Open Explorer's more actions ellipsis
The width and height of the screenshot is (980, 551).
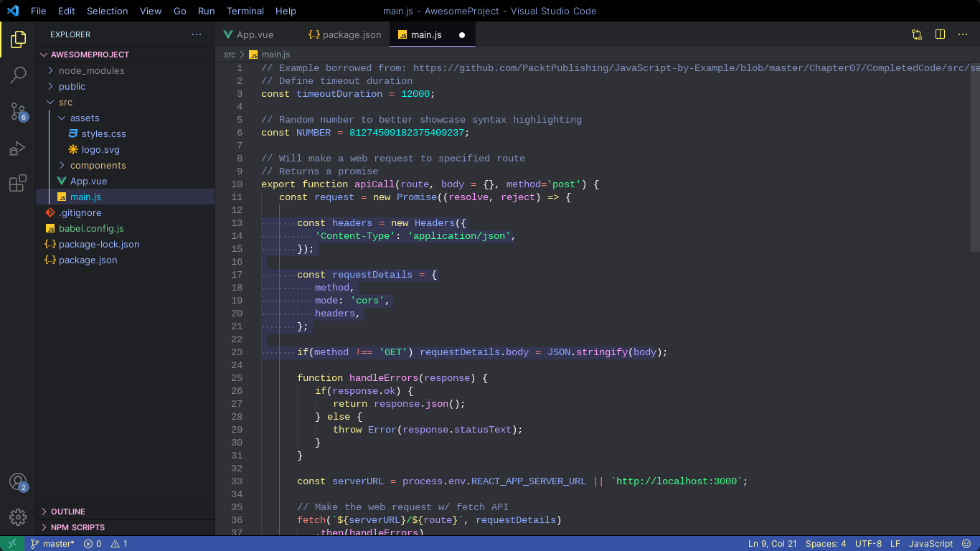[197, 34]
